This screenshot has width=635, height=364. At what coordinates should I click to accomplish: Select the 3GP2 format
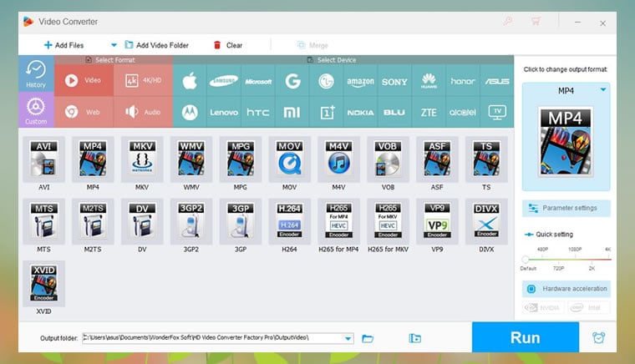tap(191, 221)
